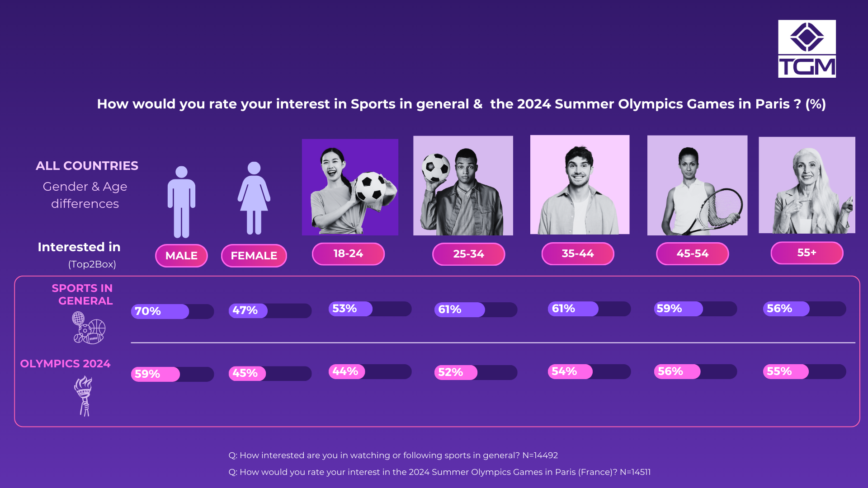This screenshot has height=488, width=868.
Task: Click the SPORTS IN GENERAL row heading
Action: pyautogui.click(x=82, y=295)
